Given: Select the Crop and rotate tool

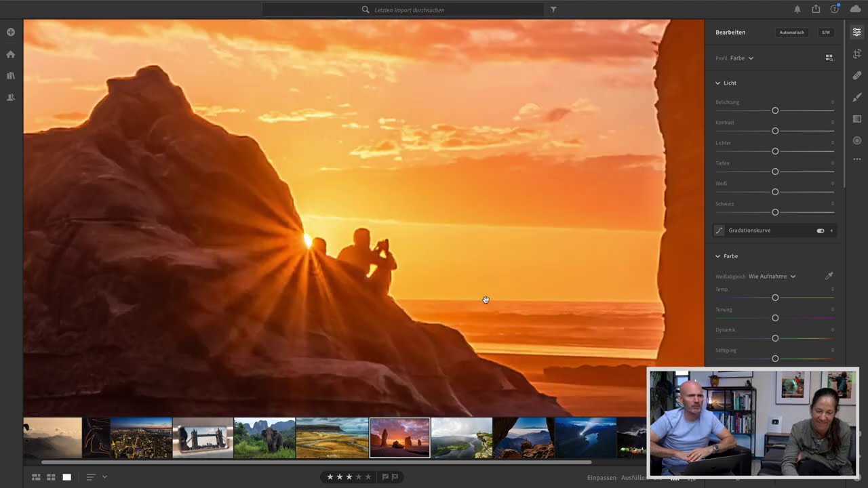Looking at the screenshot, I should pos(857,54).
